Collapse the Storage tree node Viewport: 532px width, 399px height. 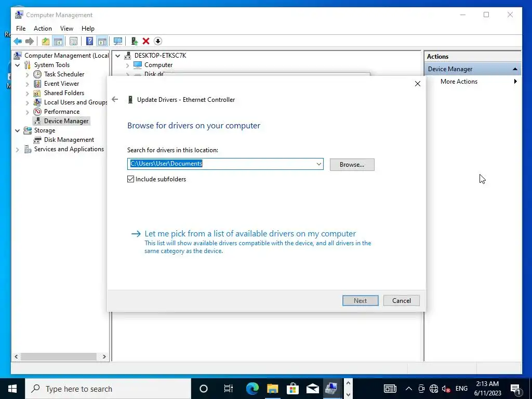point(18,130)
